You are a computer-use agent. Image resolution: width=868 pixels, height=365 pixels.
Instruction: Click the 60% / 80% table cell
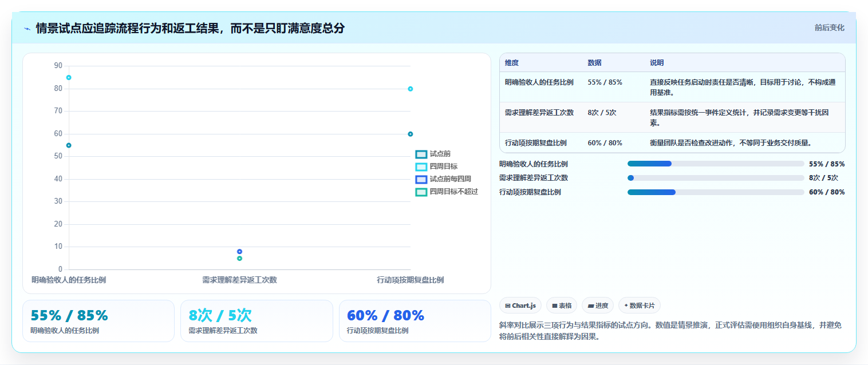pyautogui.click(x=605, y=142)
